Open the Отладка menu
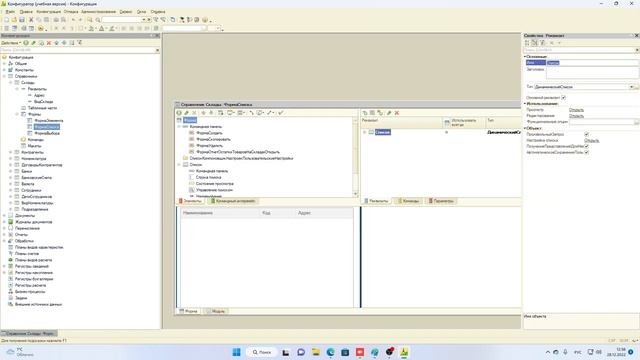 71,12
